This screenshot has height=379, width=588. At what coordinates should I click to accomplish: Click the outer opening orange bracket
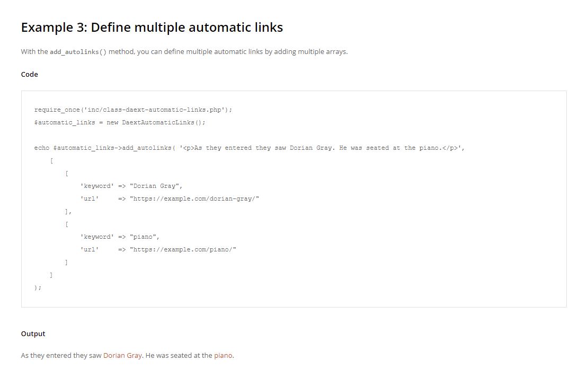tap(51, 160)
